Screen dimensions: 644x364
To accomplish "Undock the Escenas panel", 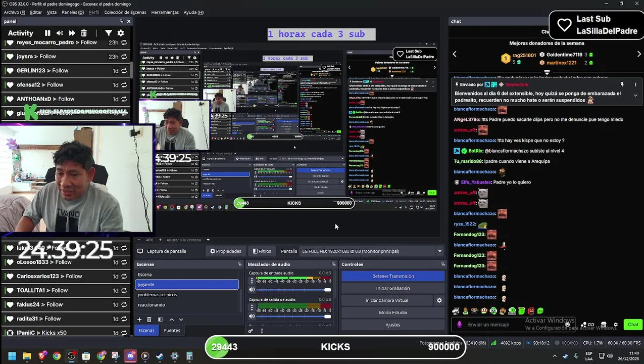I will click(240, 264).
